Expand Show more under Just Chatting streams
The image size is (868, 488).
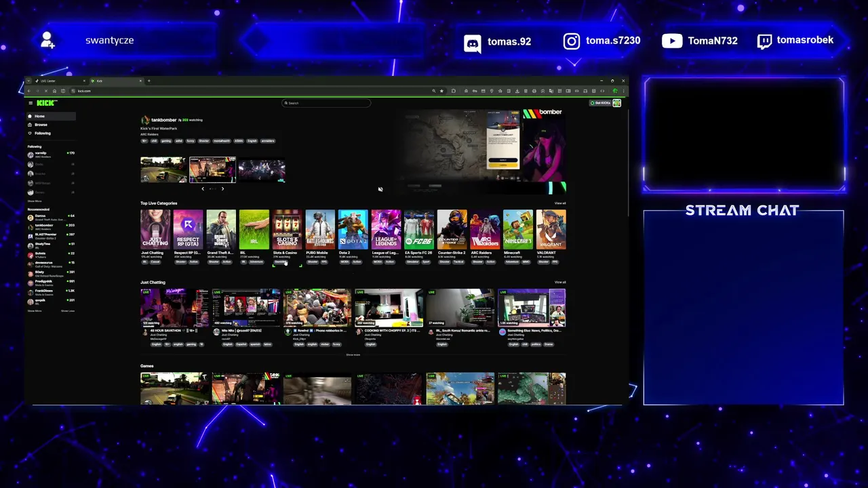tap(353, 354)
